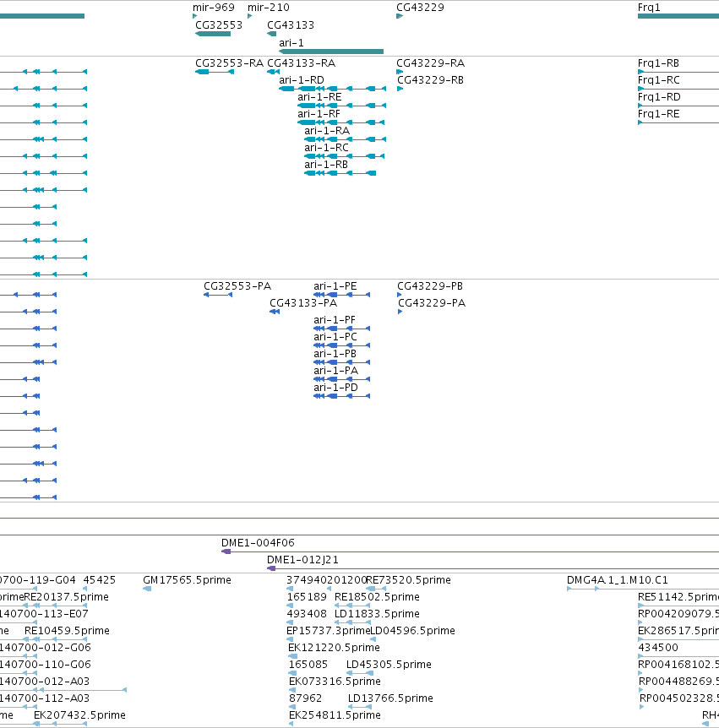Click the mir-969 gene label
719x728 pixels.
pyautogui.click(x=214, y=8)
